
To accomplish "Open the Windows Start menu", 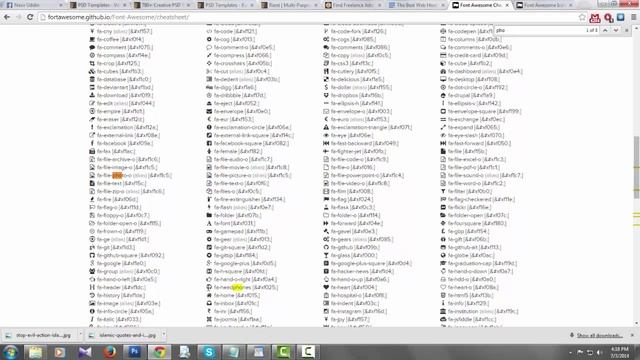I will (x=11, y=352).
